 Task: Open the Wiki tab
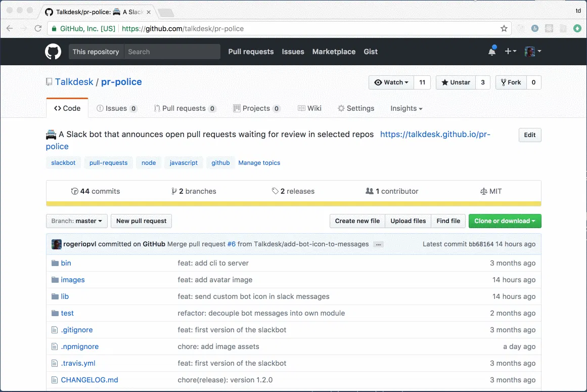309,108
